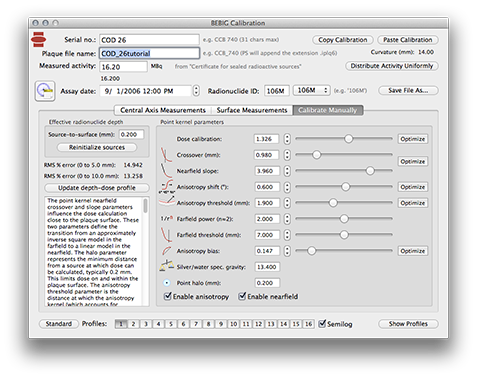Click Update depth-dose profile button
477x378 pixels.
[x=97, y=188]
